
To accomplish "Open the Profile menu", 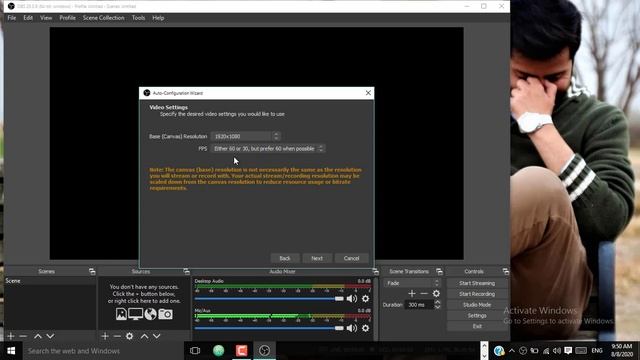I will pyautogui.click(x=67, y=18).
